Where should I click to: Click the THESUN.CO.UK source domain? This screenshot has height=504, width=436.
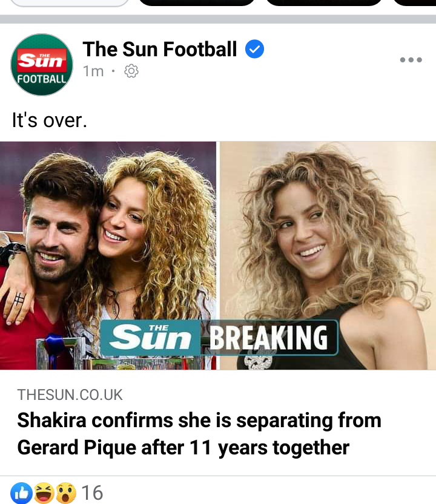tap(70, 394)
